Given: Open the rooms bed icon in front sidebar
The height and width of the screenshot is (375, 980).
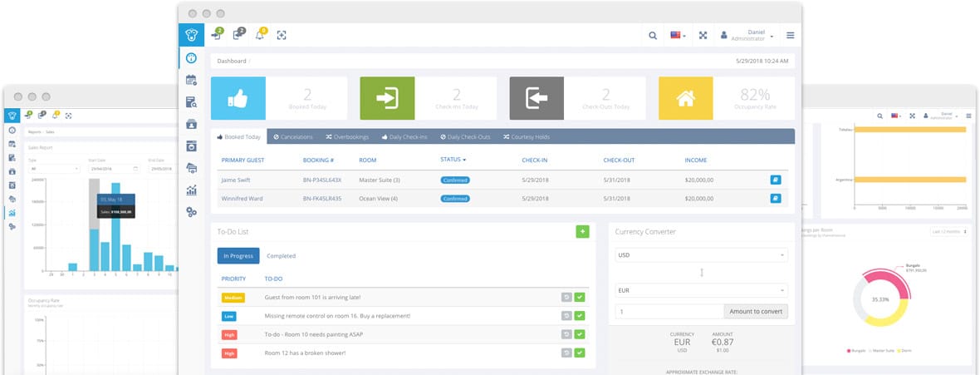Looking at the screenshot, I should pos(191,168).
